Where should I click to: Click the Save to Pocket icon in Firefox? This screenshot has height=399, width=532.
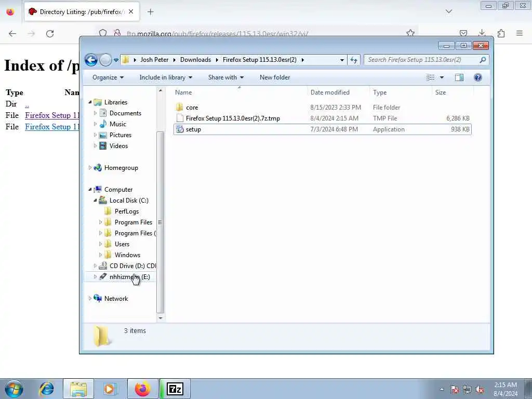pyautogui.click(x=463, y=33)
